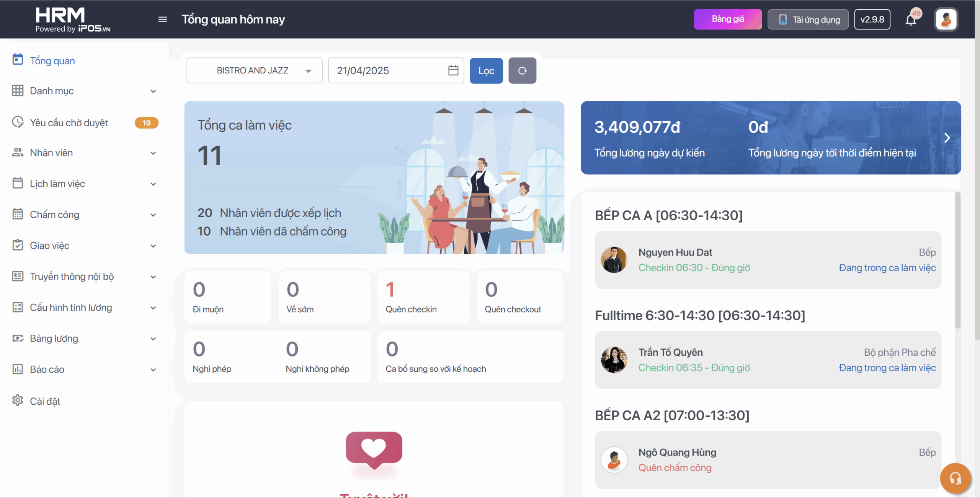This screenshot has width=980, height=498.
Task: Open the BISTRO AND JAZZ store dropdown
Action: click(254, 71)
